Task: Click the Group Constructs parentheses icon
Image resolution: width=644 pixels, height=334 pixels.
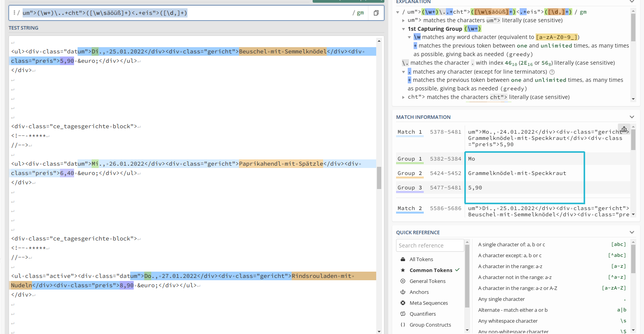Action: [403, 325]
